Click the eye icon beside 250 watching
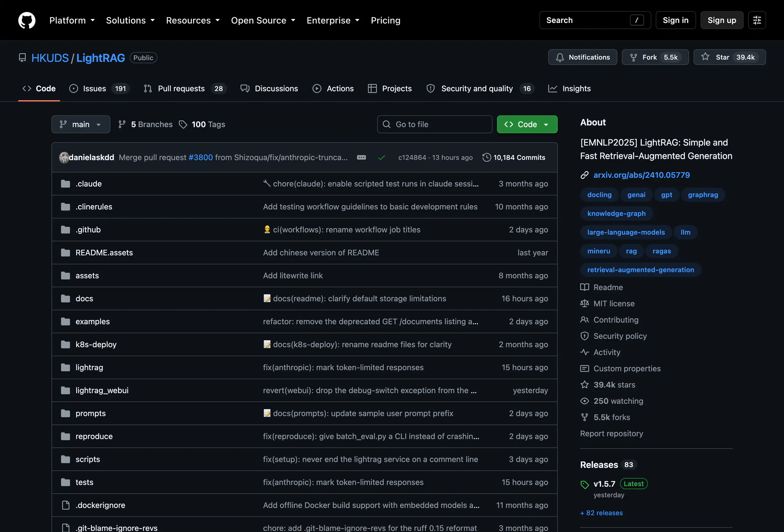Viewport: 784px width, 532px height. pyautogui.click(x=585, y=401)
